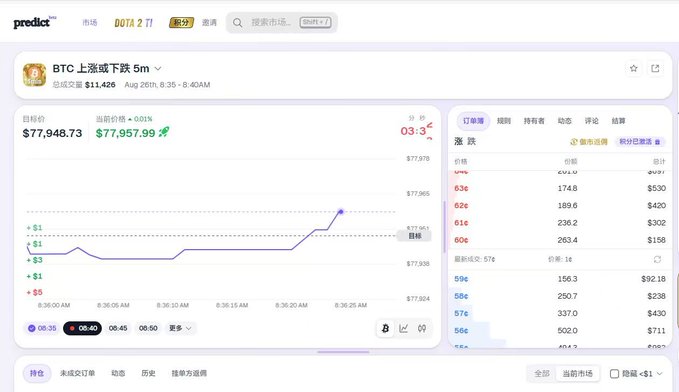Switch order book to 涨 side
Image resolution: width=679 pixels, height=392 pixels.
(459, 141)
